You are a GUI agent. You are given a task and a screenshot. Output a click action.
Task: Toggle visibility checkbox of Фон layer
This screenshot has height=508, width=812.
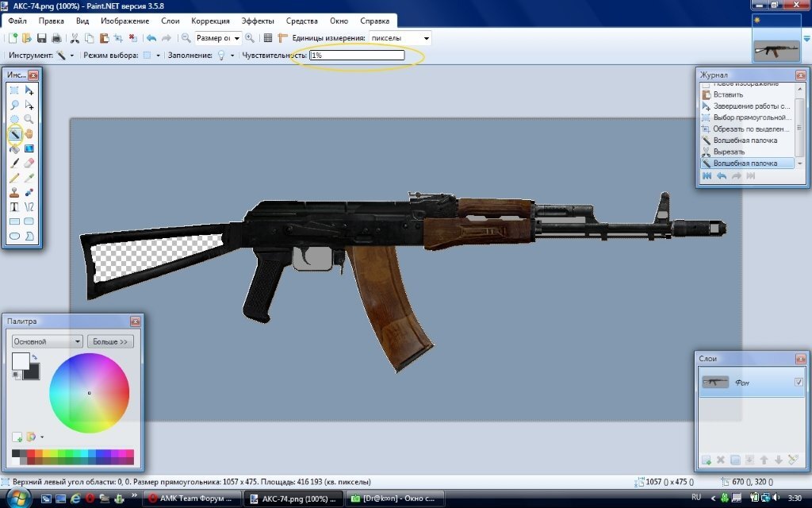[x=799, y=383]
